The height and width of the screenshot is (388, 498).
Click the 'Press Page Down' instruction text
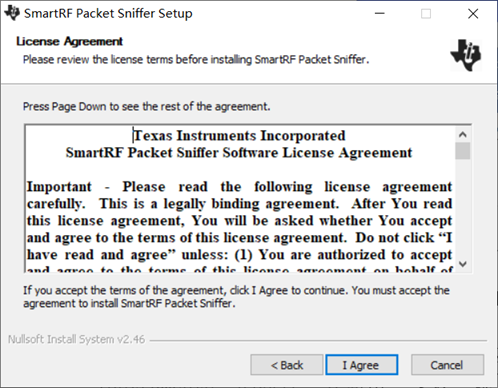(146, 107)
